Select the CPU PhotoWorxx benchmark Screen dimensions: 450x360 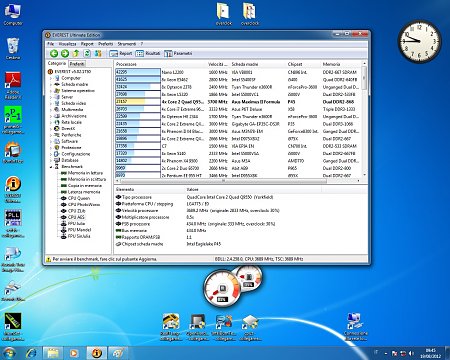80,205
